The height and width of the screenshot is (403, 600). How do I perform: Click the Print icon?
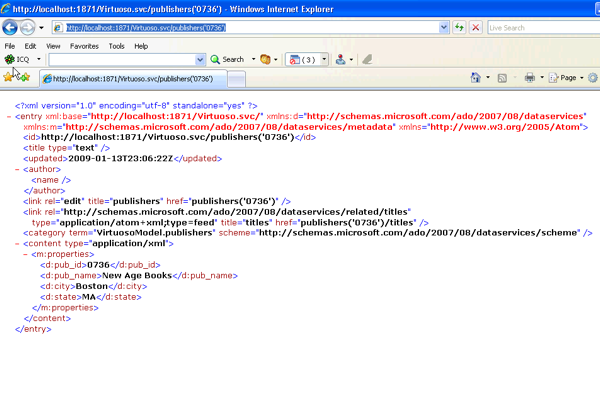(529, 77)
